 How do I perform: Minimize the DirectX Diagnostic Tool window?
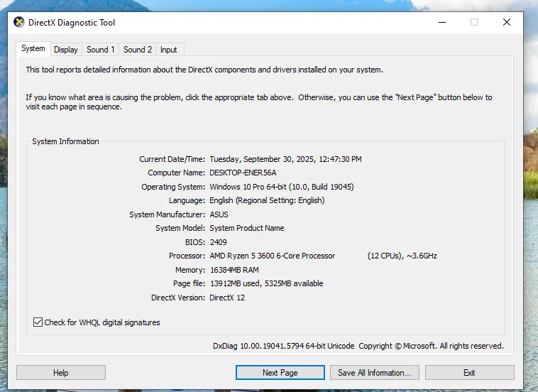(x=441, y=22)
